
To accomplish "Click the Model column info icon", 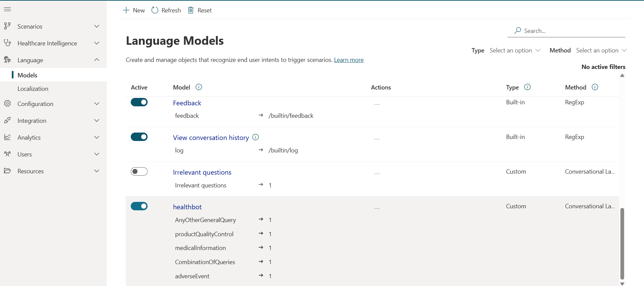I will point(199,87).
